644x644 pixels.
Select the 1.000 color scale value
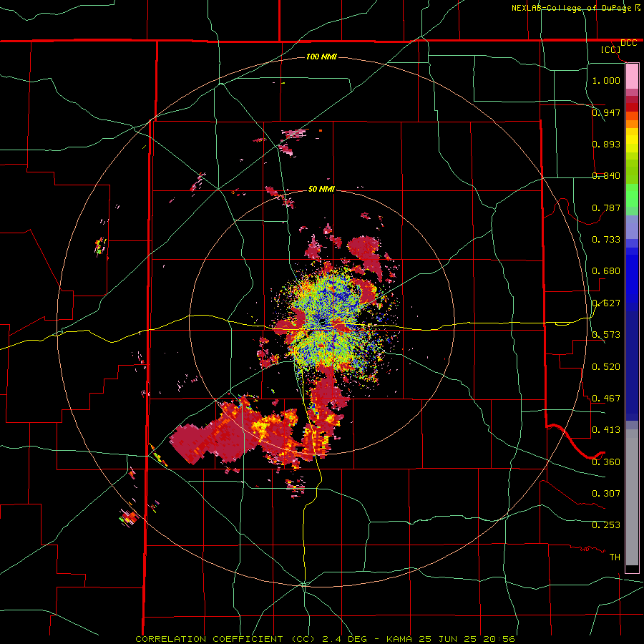(606, 80)
